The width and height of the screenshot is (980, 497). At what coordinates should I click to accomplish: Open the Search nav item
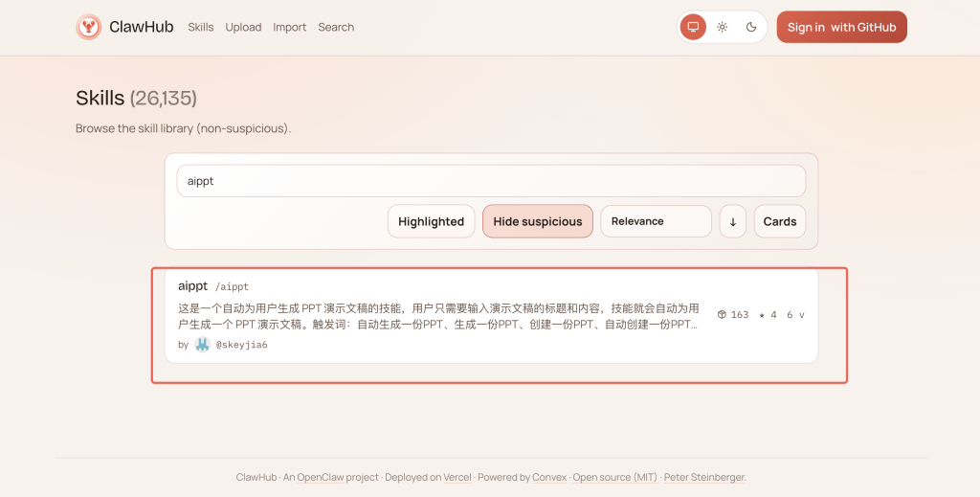tap(336, 27)
